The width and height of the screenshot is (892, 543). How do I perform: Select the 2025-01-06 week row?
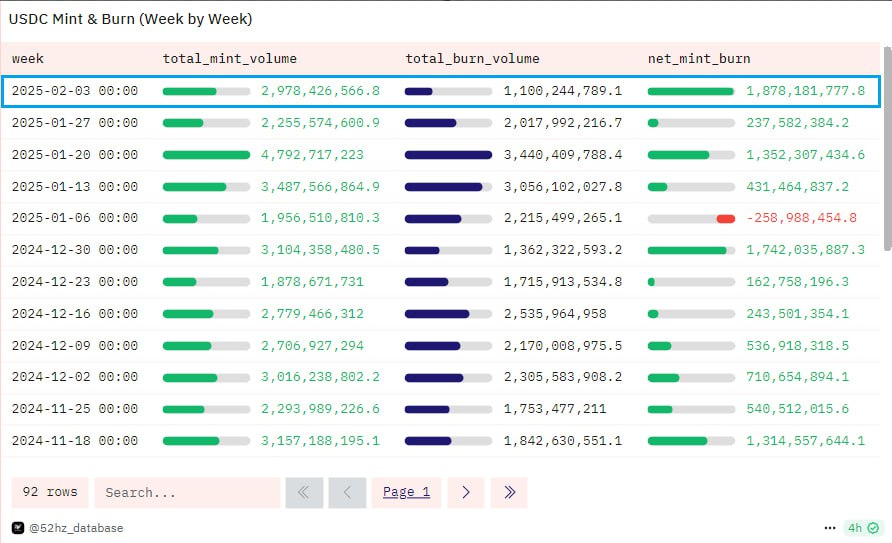(x=440, y=218)
